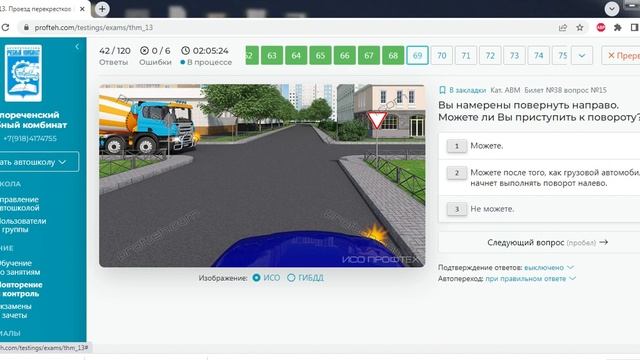640x360 pixels.
Task: Go to question 68
Action: (x=393, y=56)
